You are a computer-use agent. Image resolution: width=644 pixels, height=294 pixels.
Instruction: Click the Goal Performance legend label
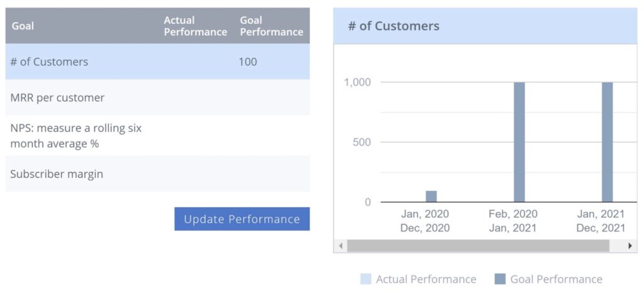tap(556, 280)
